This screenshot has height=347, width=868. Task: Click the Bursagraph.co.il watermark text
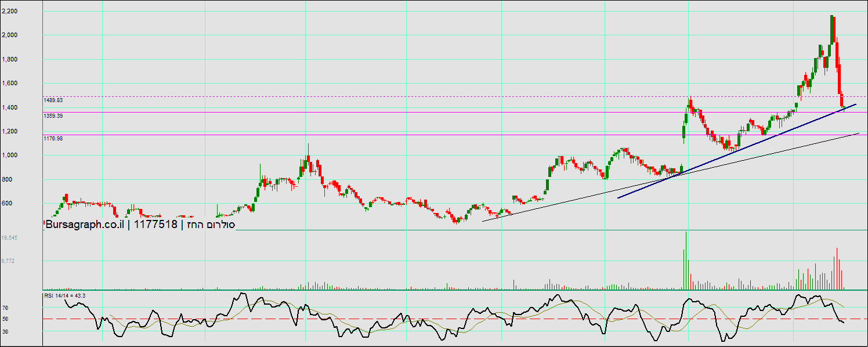[x=85, y=225]
